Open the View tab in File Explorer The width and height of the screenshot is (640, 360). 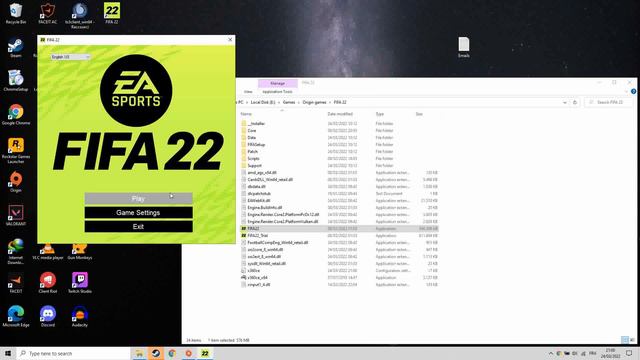tap(248, 92)
